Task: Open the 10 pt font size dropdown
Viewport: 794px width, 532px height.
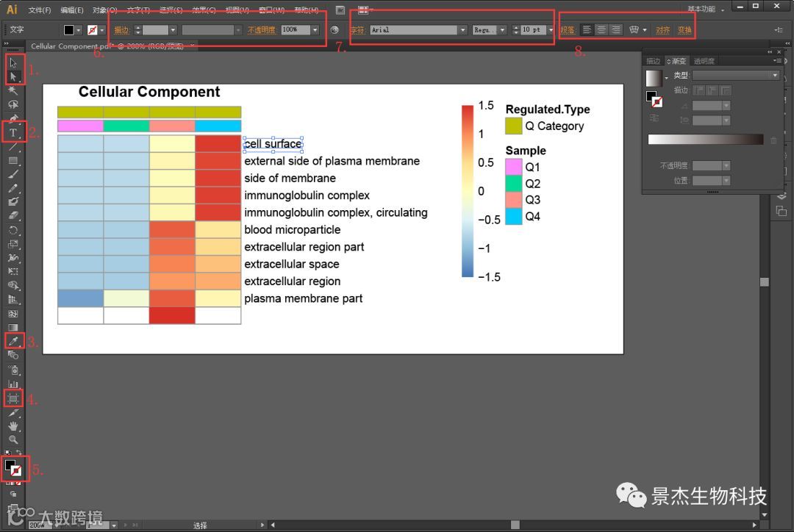Action: click(x=551, y=30)
